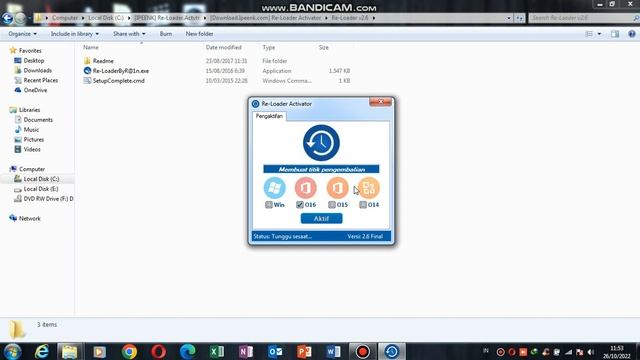Uncheck the O16 checkbox
This screenshot has height=360, width=640.
coord(300,204)
